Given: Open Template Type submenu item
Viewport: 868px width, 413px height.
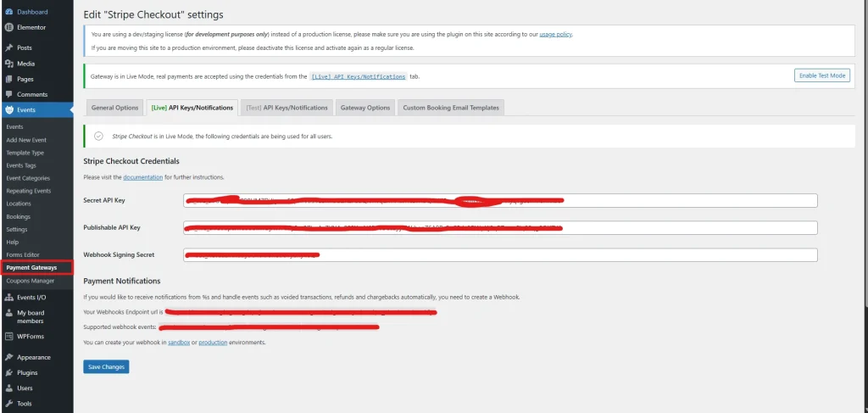Looking at the screenshot, I should [x=25, y=153].
